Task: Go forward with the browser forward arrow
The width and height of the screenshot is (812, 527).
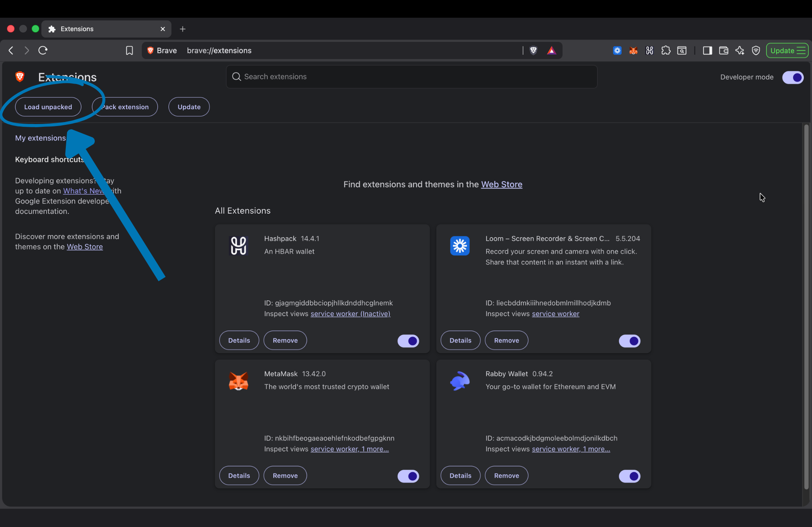Action: [27, 50]
